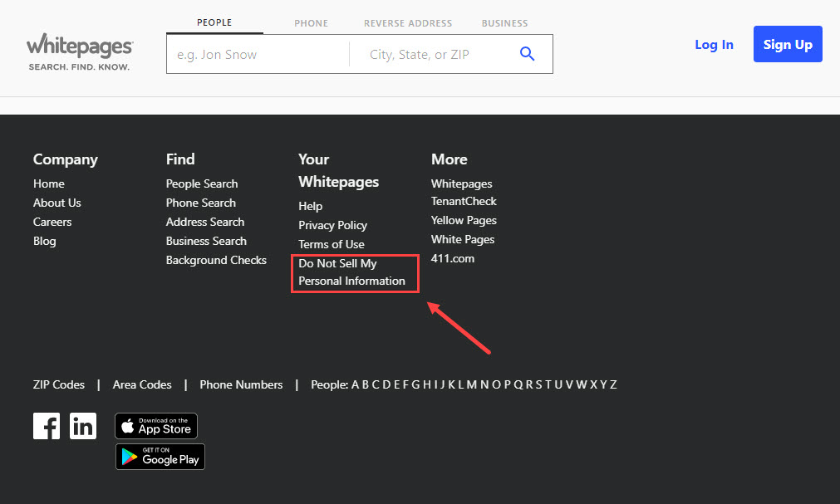This screenshot has width=840, height=504.
Task: Click the Log In link
Action: coord(714,45)
